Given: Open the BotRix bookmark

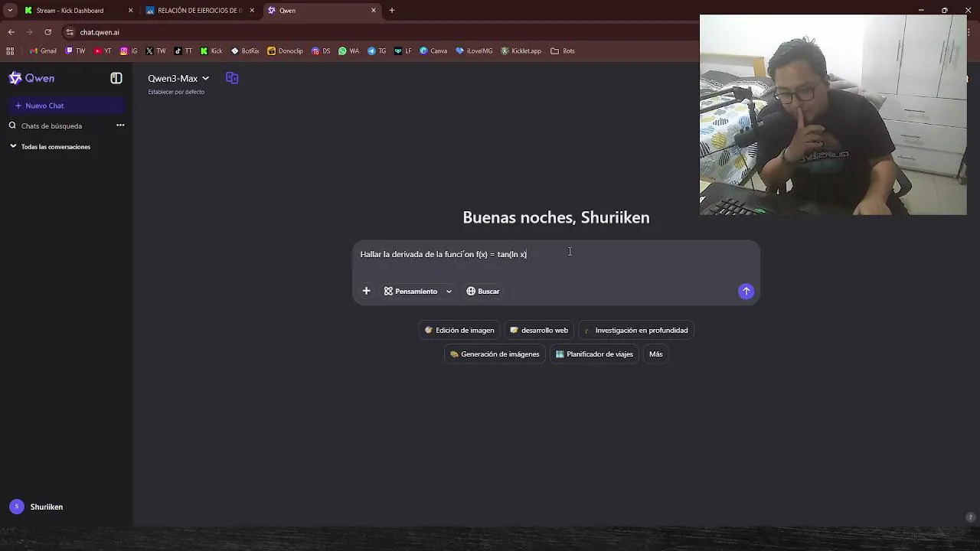Looking at the screenshot, I should [x=245, y=51].
